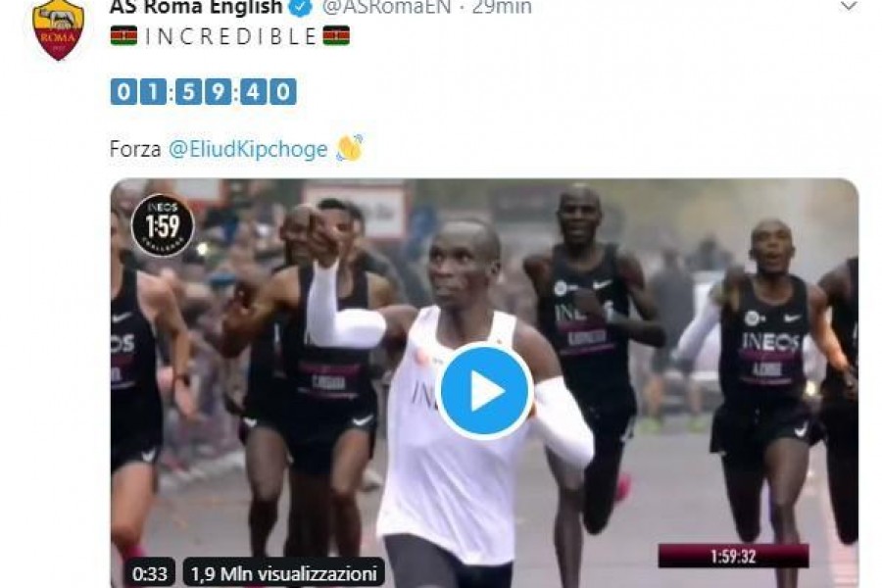Click the first blue digit 0 emoji

coord(123,92)
